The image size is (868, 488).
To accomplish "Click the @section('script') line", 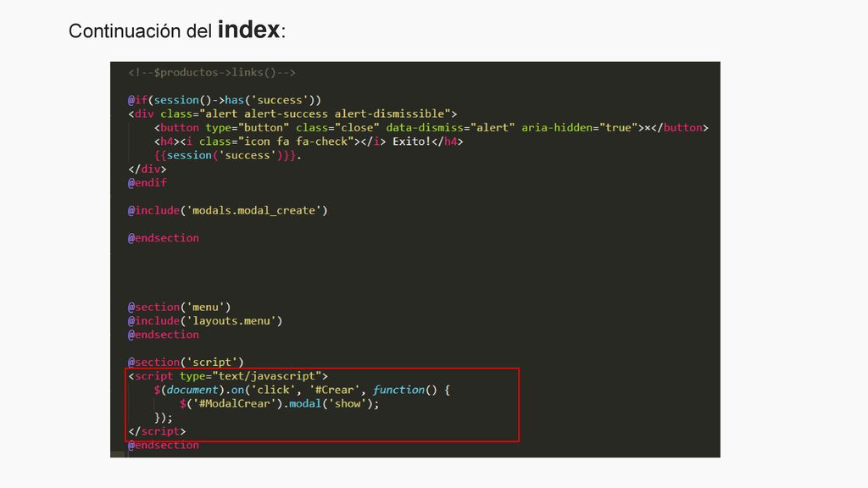I will pos(186,363).
